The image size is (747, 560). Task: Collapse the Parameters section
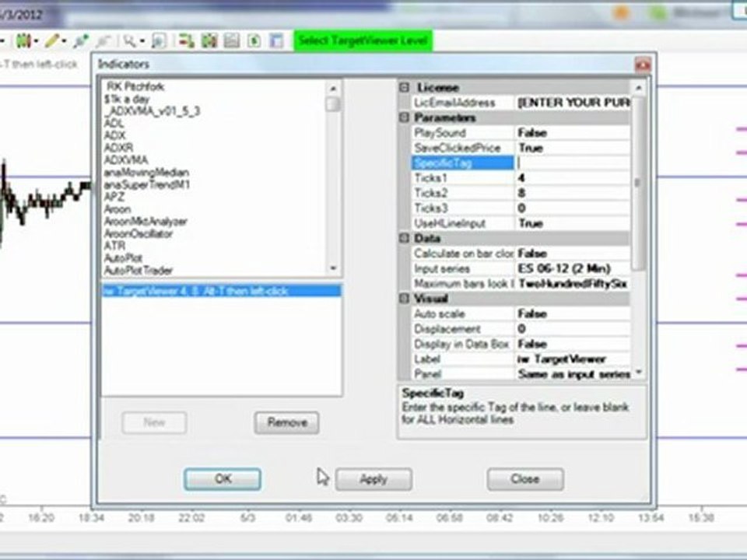click(x=405, y=117)
